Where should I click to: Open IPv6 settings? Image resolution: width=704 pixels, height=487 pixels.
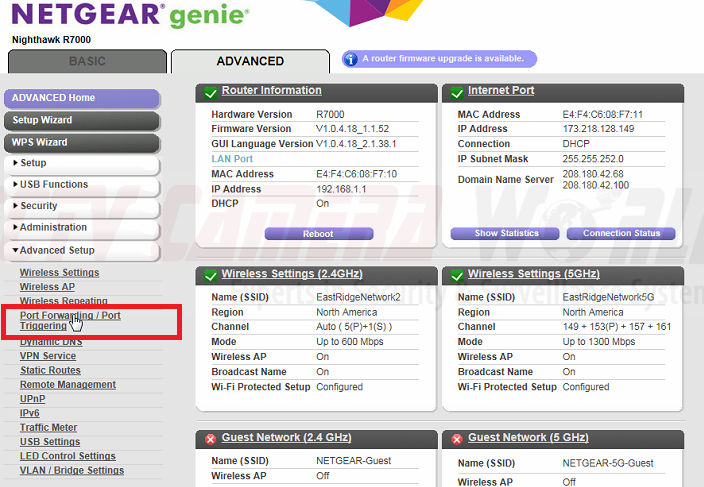click(30, 413)
